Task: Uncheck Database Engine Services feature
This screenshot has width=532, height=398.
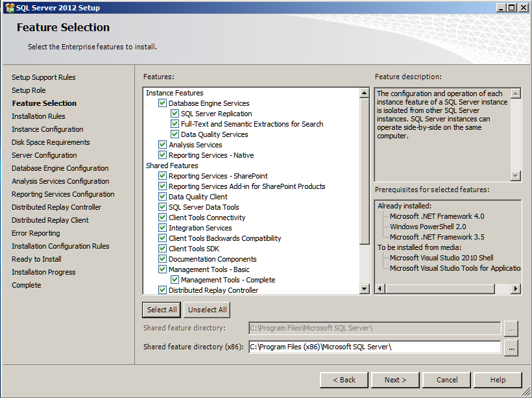Action: point(163,103)
